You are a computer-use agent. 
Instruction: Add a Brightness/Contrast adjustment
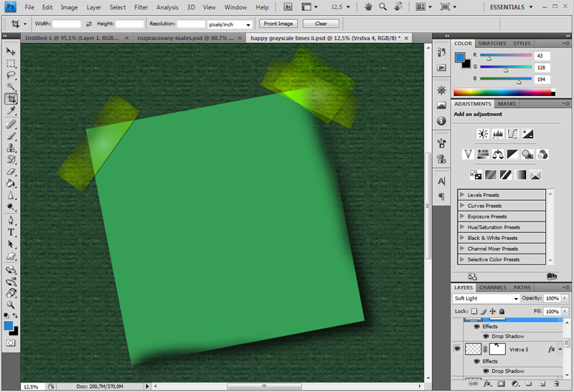click(x=483, y=134)
